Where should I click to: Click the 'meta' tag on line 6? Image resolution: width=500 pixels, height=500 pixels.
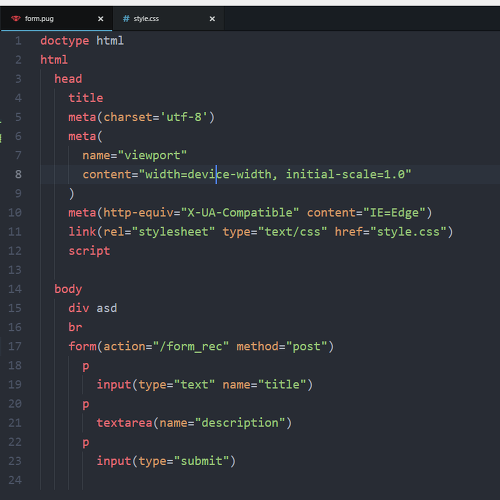pyautogui.click(x=82, y=136)
